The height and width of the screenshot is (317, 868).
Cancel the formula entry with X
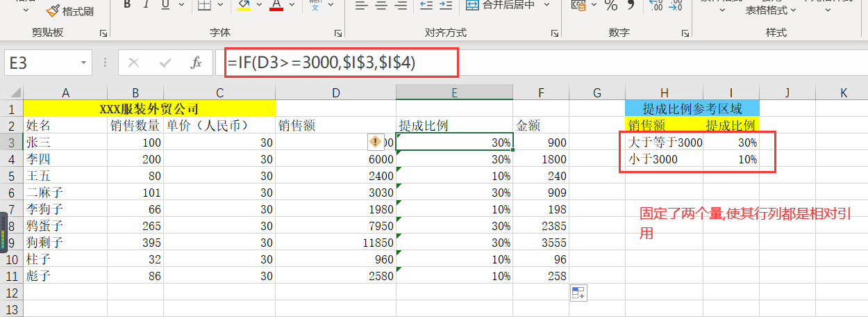click(134, 63)
